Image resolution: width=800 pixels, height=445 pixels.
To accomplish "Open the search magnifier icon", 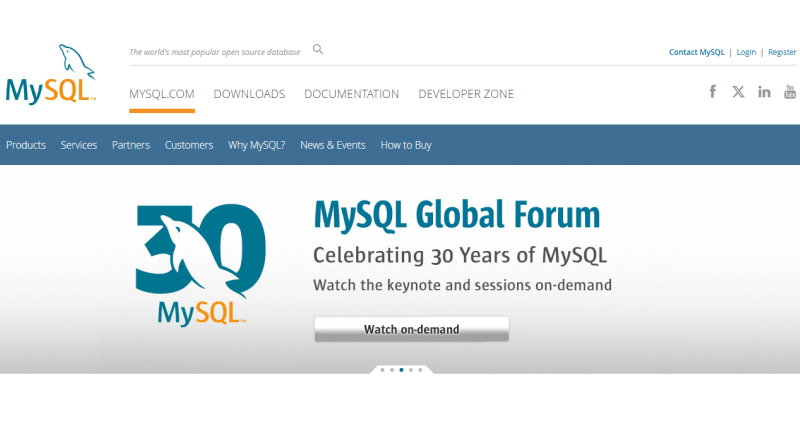I will (318, 50).
